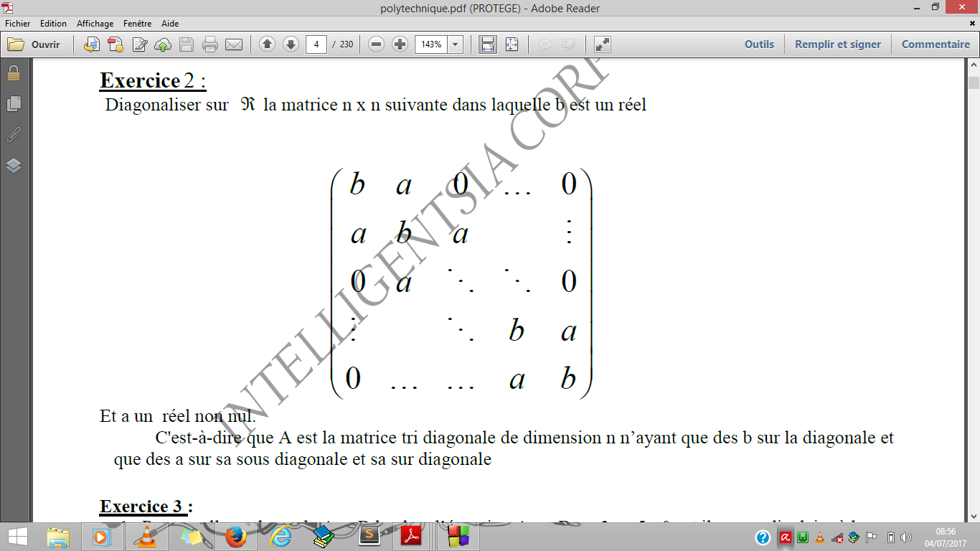980x551 pixels.
Task: Upload the file with the cloud icon
Action: [162, 44]
